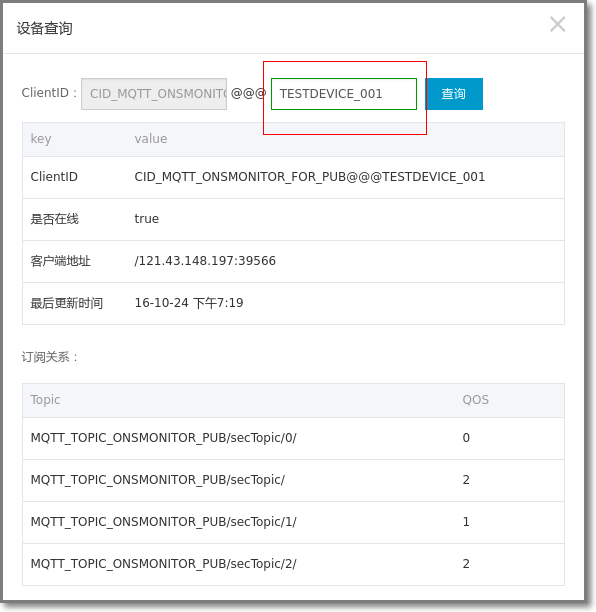Select the topic row ending in secTopic/2/
The image size is (596, 612).
coord(294,564)
